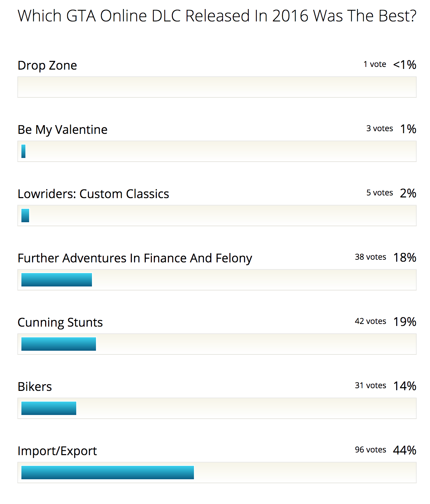Click the Finance And Felony blue result bar
This screenshot has height=504, width=430.
[57, 280]
